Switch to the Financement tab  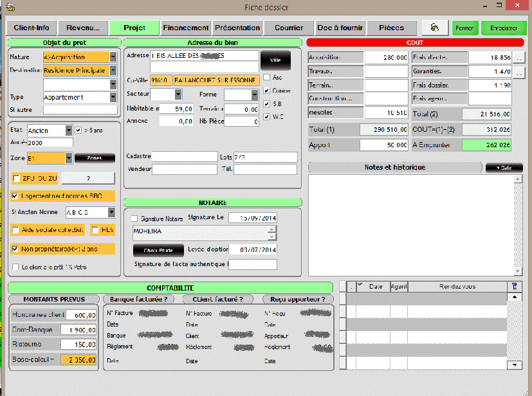click(x=186, y=28)
